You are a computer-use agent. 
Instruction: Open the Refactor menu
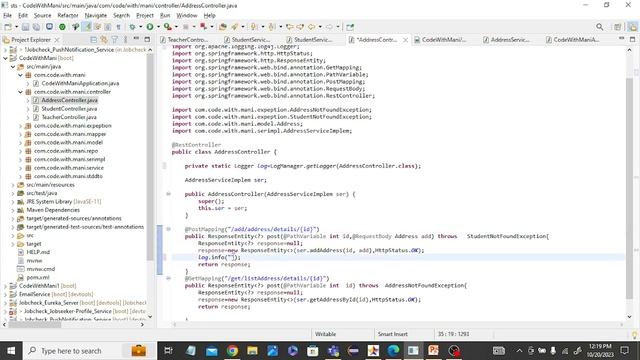(x=68, y=16)
